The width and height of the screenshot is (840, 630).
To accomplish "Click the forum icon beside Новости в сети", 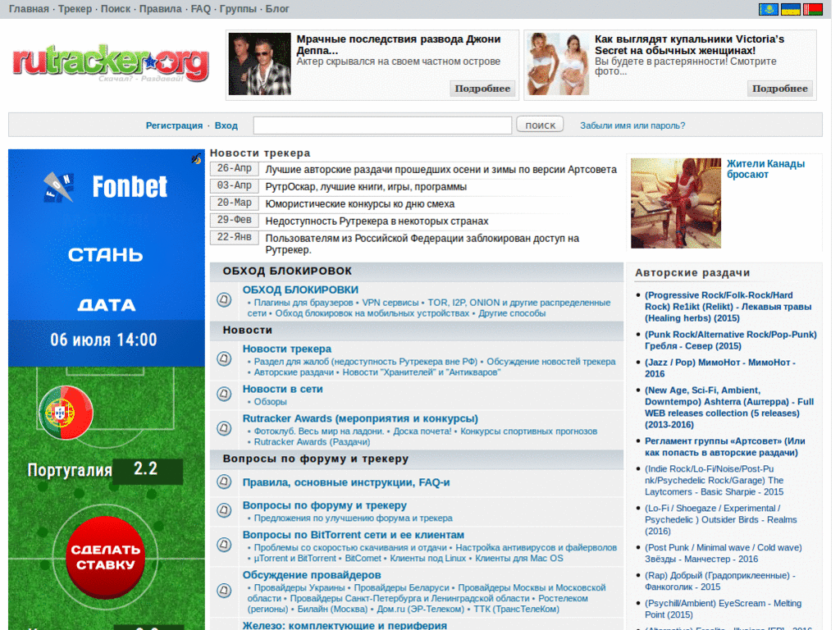I will click(223, 393).
